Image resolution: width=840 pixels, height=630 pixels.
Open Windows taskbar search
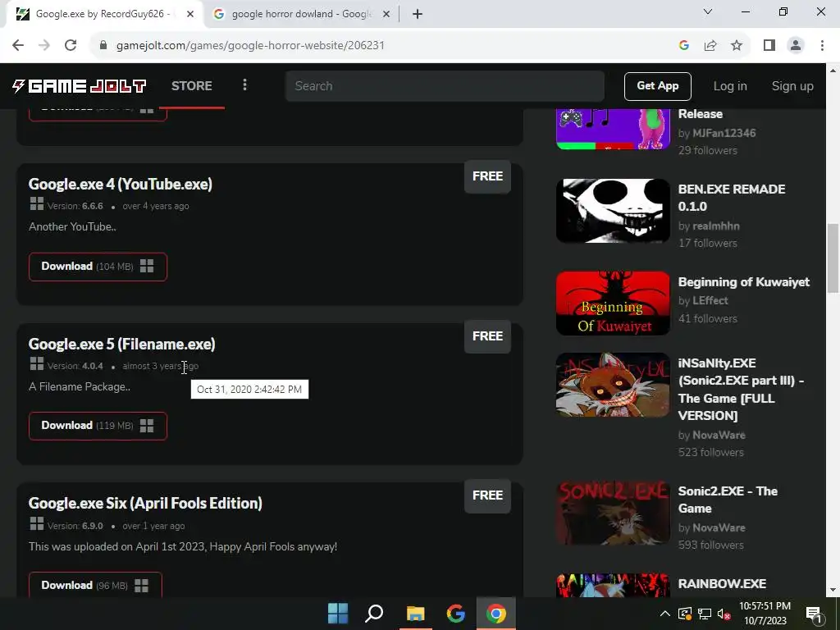click(374, 614)
